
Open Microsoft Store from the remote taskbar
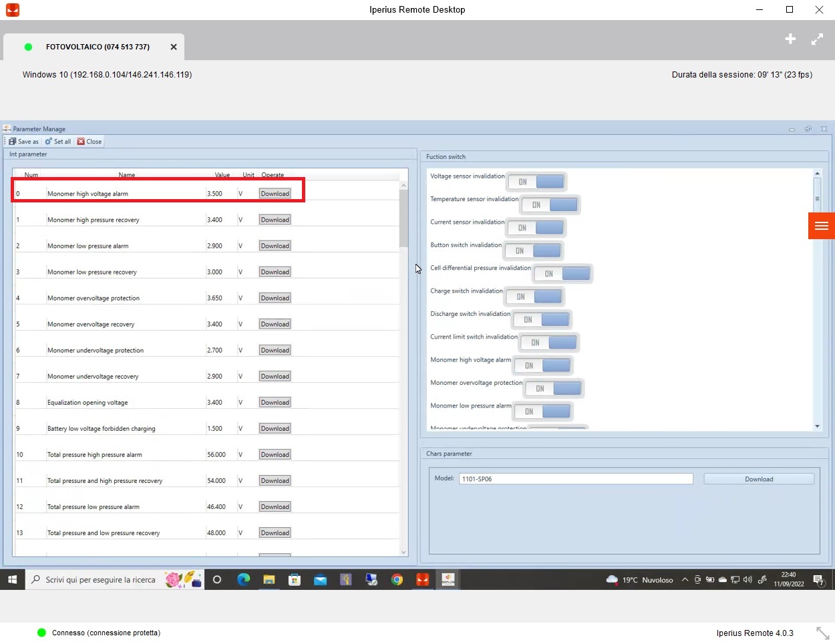tap(295, 580)
